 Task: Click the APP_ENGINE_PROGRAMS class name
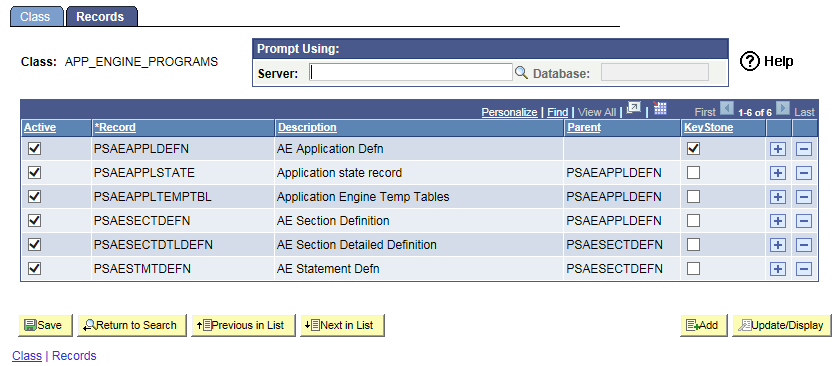click(141, 62)
